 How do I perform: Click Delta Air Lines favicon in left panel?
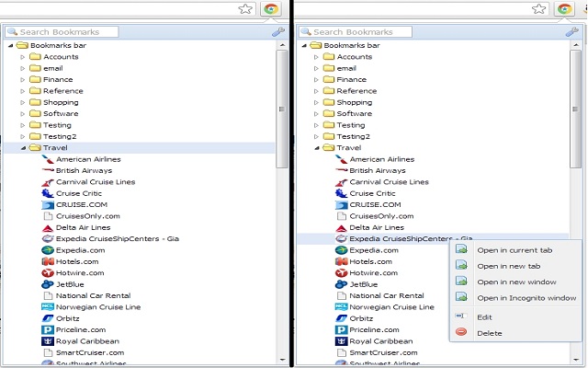[x=48, y=228]
